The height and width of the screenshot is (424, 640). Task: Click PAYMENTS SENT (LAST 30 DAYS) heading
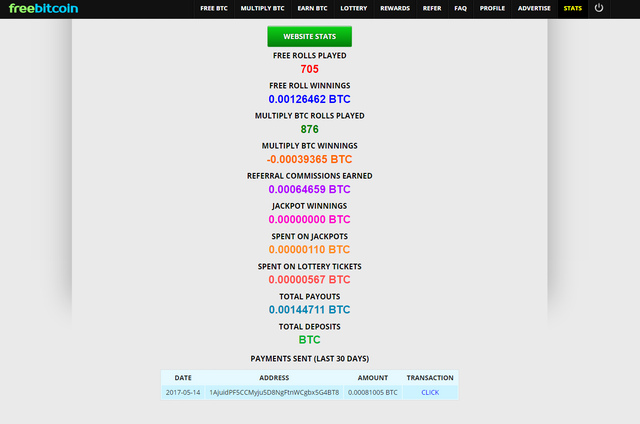pos(309,359)
